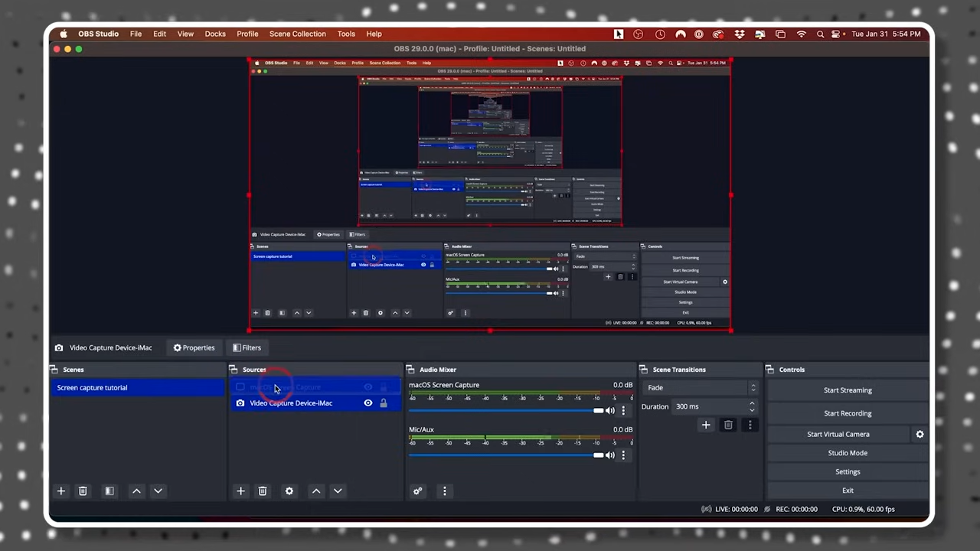This screenshot has height=551, width=980.
Task: Open macOS Screen Capture audio options dots
Action: (x=623, y=411)
